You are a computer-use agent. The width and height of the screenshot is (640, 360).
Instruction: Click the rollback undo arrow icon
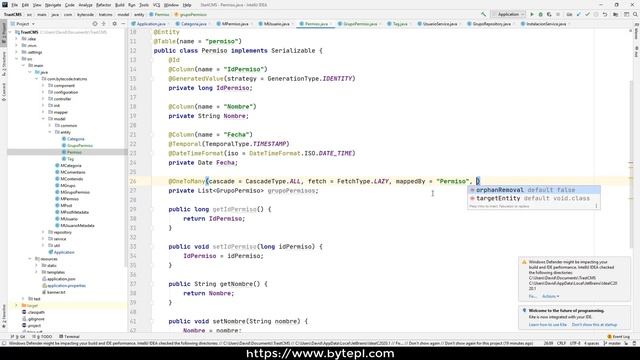(x=605, y=14)
